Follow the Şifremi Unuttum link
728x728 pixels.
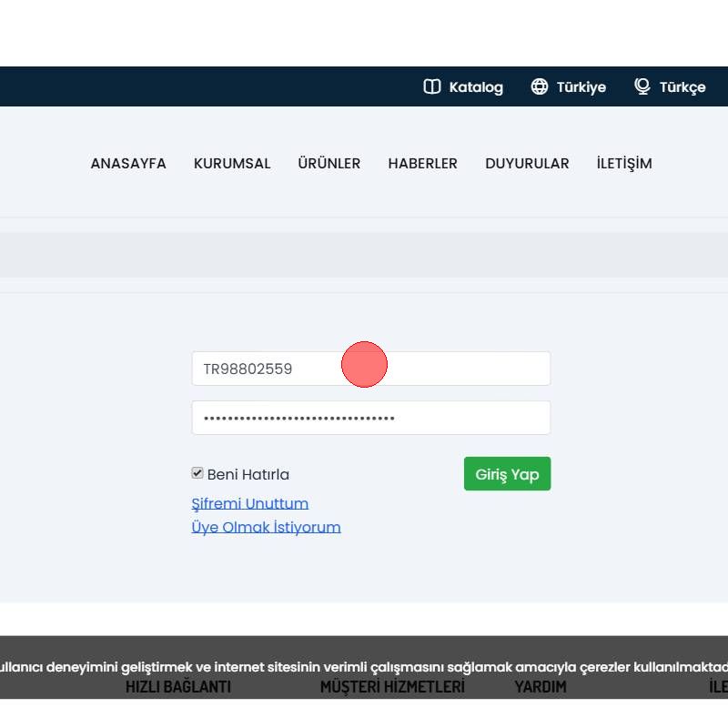249,503
